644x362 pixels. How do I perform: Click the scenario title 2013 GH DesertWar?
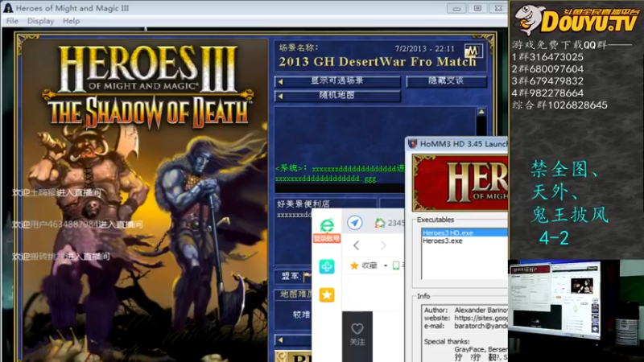pos(378,62)
